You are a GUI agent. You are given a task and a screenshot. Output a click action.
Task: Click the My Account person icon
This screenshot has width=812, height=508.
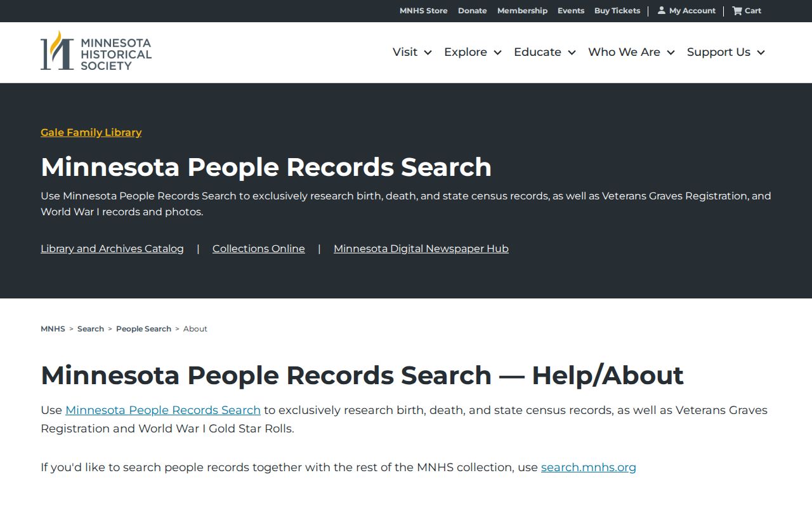coord(662,10)
